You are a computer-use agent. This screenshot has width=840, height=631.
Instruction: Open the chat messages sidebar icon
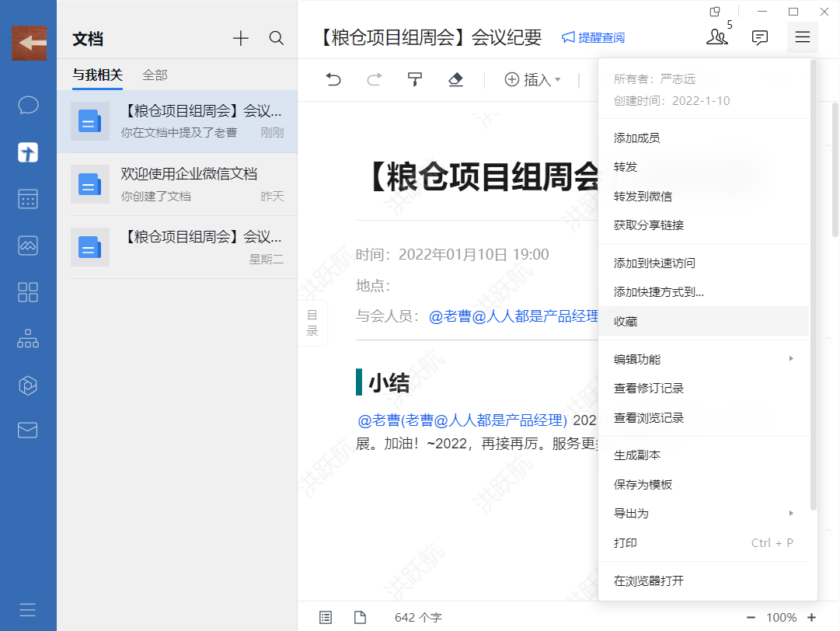(28, 105)
